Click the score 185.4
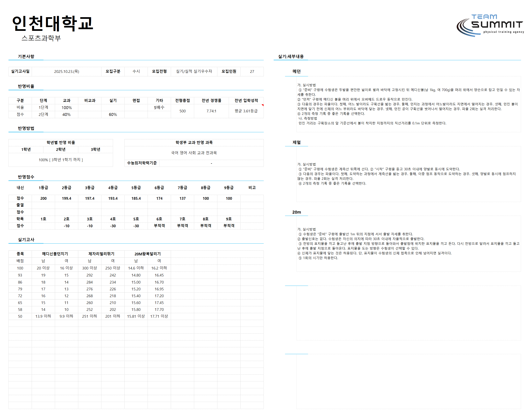532x416 pixels. [x=136, y=198]
